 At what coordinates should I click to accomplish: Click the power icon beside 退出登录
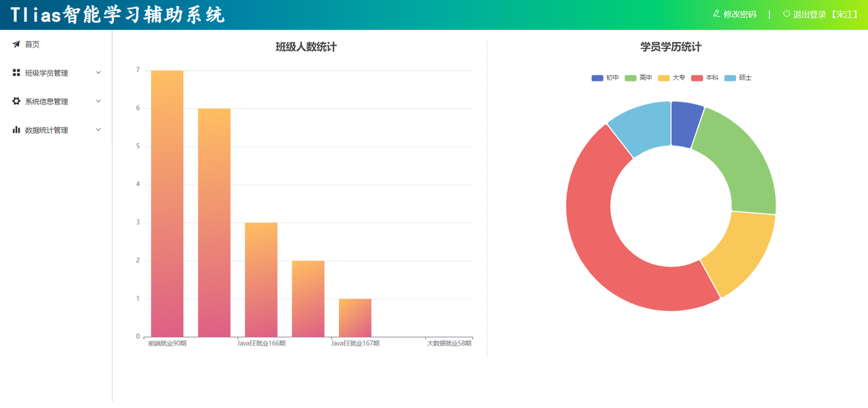pos(787,14)
